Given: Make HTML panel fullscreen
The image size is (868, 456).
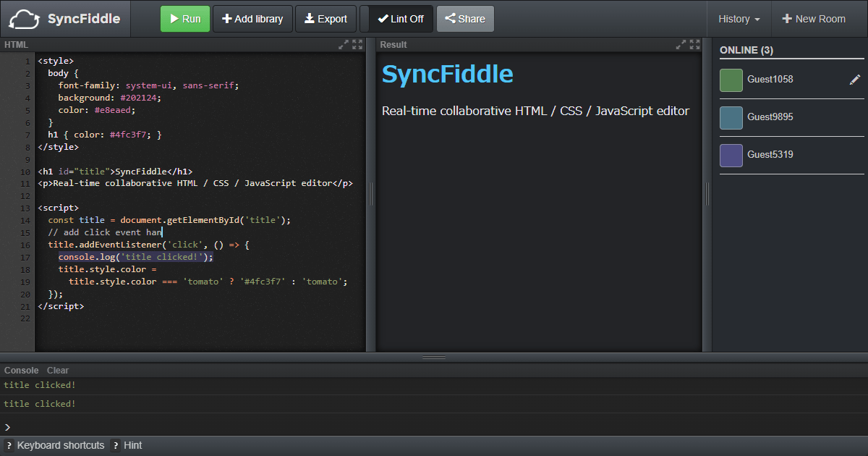Looking at the screenshot, I should coord(357,44).
